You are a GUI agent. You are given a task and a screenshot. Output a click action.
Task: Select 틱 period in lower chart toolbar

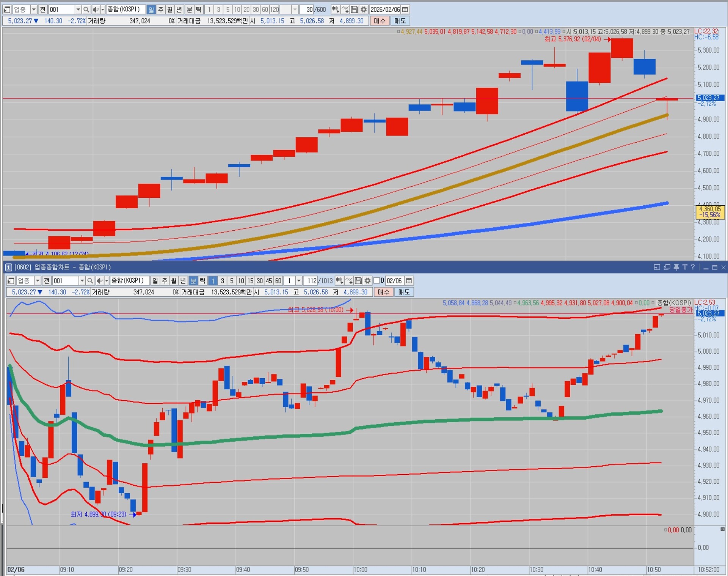click(x=202, y=281)
